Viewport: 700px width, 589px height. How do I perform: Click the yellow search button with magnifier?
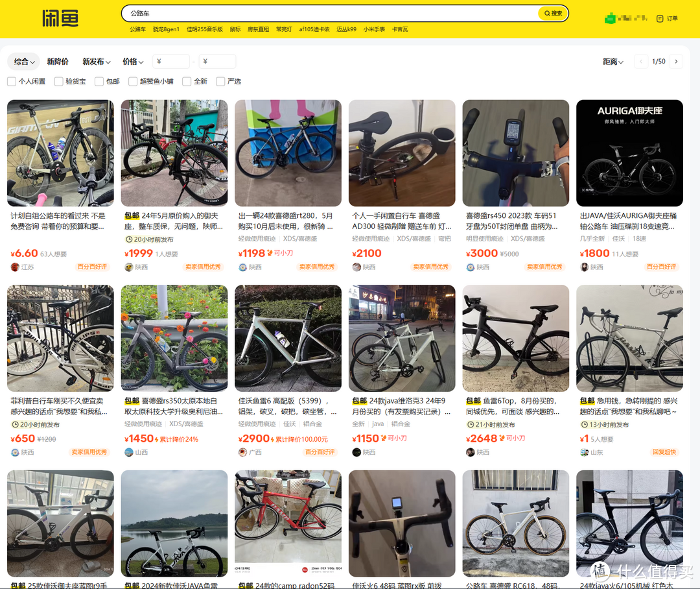coord(553,13)
